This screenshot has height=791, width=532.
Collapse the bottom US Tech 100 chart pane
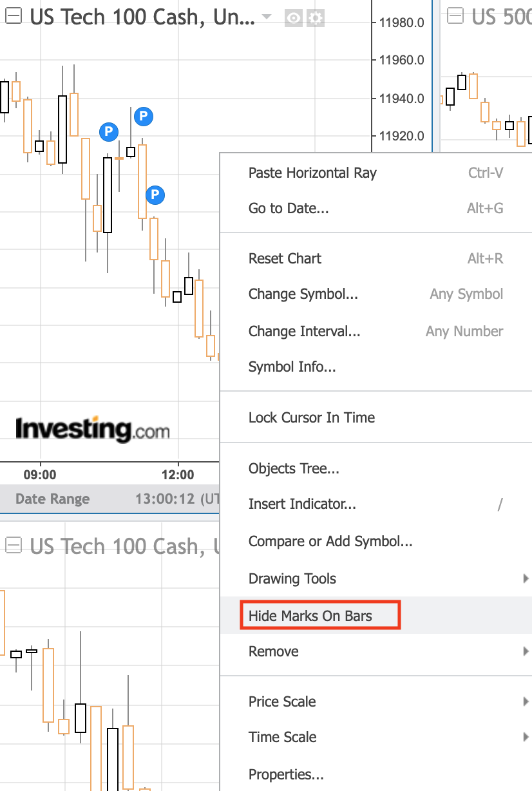pyautogui.click(x=13, y=546)
